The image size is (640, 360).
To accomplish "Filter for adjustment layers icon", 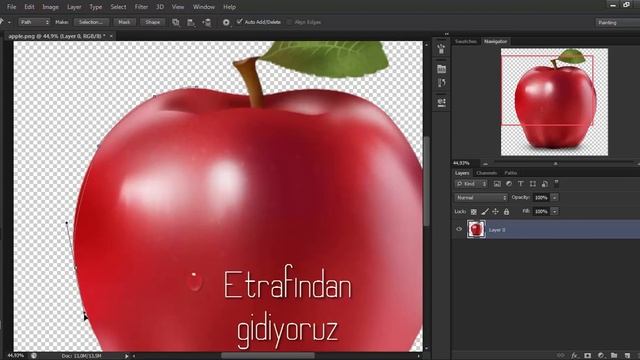I will tap(509, 184).
